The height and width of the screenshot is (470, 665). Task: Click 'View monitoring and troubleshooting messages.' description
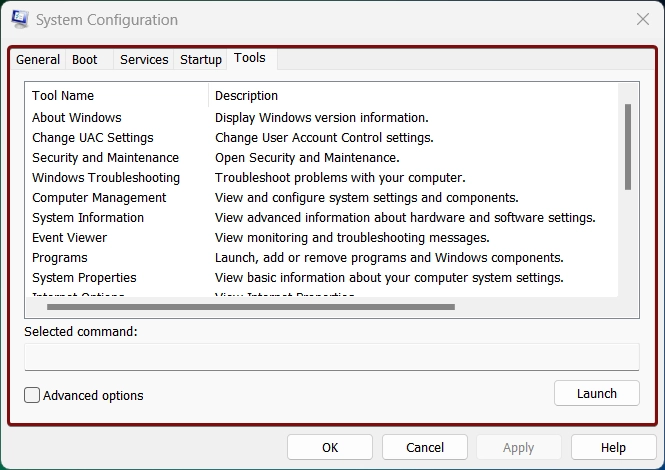click(x=352, y=237)
